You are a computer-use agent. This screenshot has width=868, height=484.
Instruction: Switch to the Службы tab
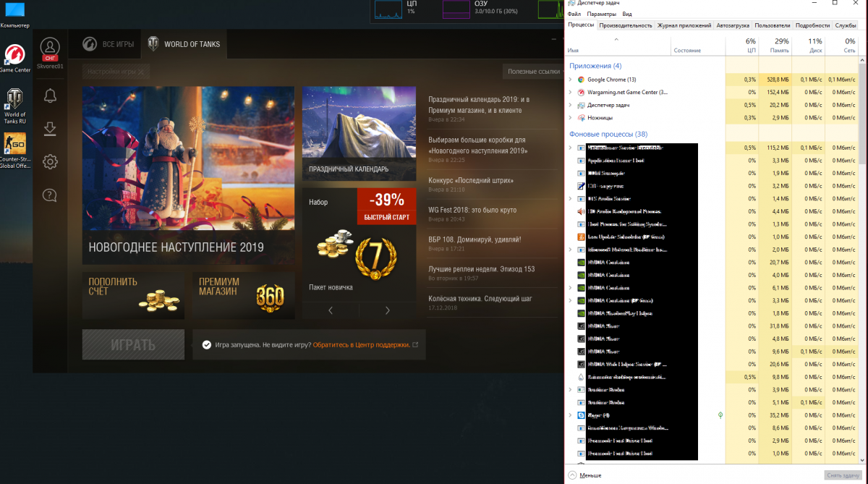846,25
